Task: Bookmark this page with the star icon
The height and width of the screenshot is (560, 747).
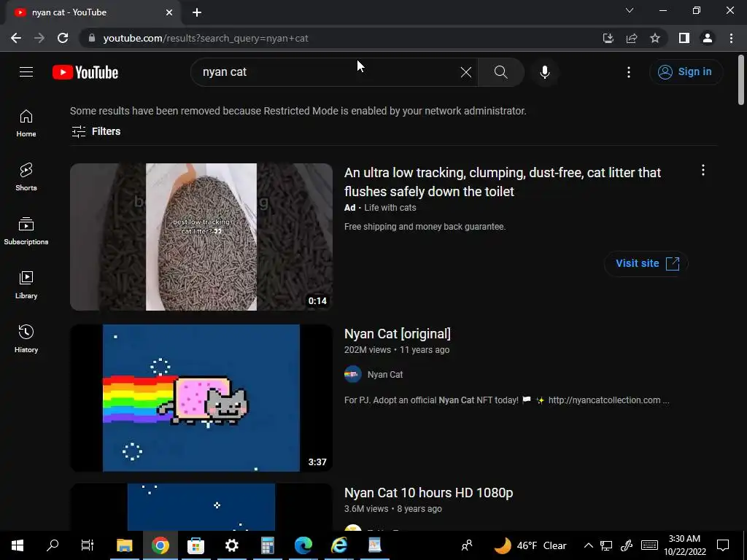Action: 655,38
